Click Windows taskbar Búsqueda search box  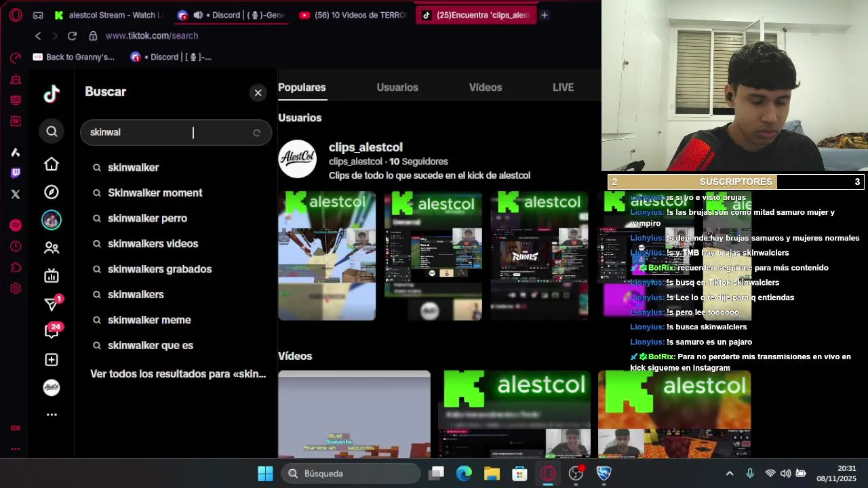pyautogui.click(x=352, y=474)
